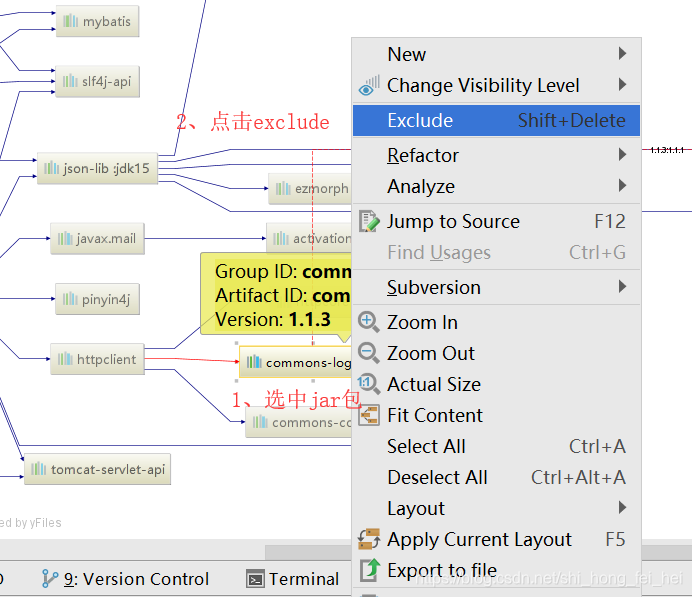692x597 pixels.
Task: Select the javax.mail dependency node
Action: coord(98,238)
